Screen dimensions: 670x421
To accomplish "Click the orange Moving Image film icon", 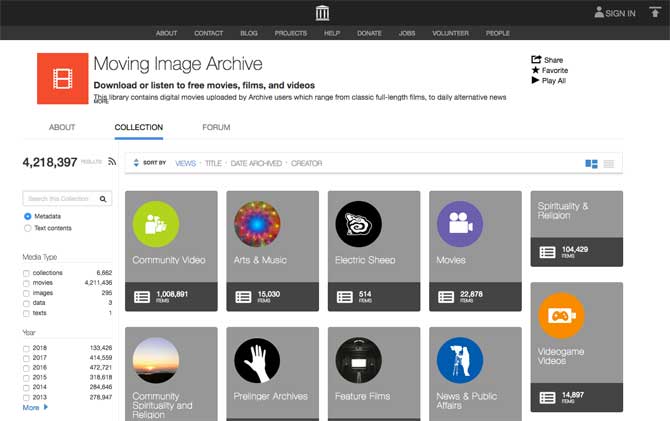I will [62, 79].
